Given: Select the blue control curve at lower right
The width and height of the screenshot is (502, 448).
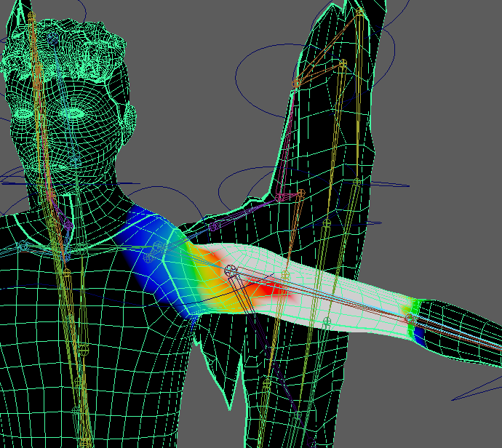Looking at the screenshot, I should [473, 392].
